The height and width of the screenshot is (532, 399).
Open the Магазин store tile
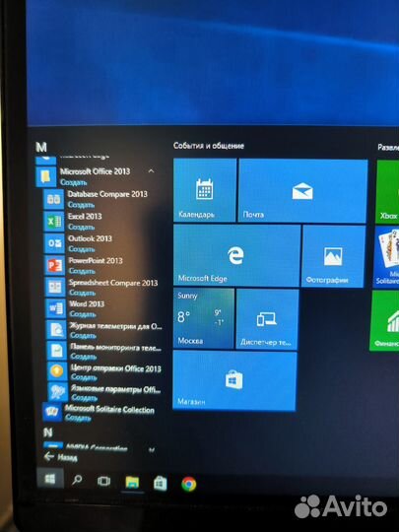[x=234, y=380]
